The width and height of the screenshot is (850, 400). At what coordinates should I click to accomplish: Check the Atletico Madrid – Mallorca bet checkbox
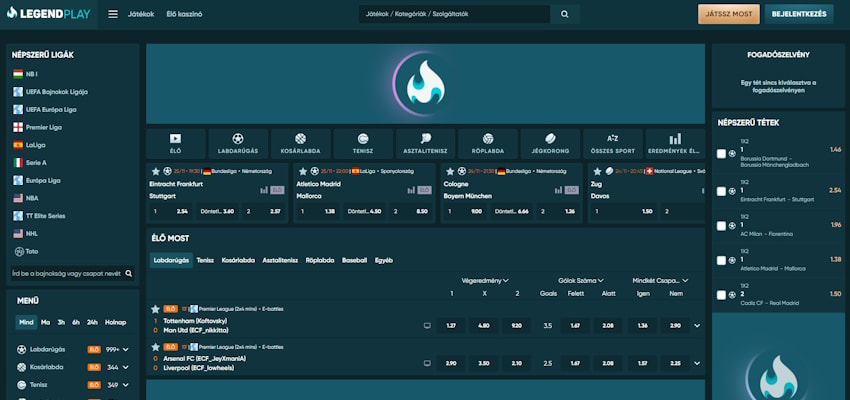721,260
